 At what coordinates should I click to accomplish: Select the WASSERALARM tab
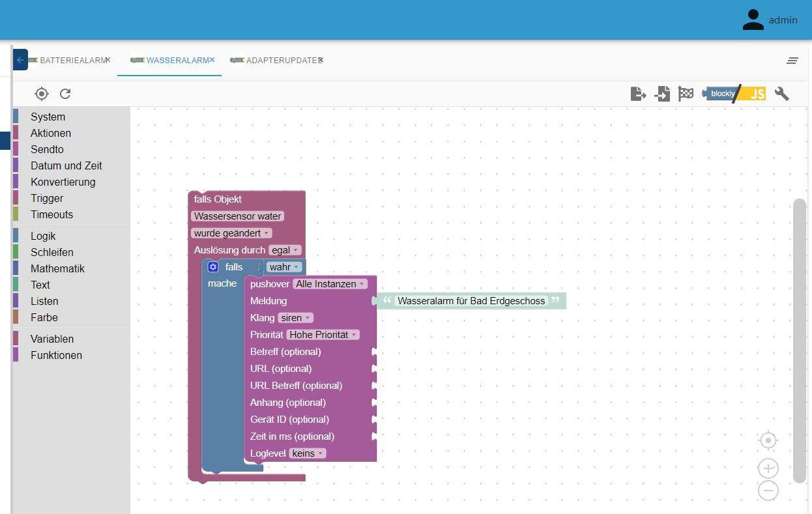(177, 60)
